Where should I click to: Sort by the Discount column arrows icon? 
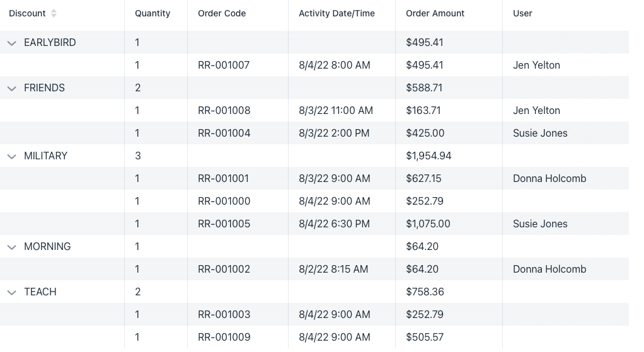(x=54, y=13)
